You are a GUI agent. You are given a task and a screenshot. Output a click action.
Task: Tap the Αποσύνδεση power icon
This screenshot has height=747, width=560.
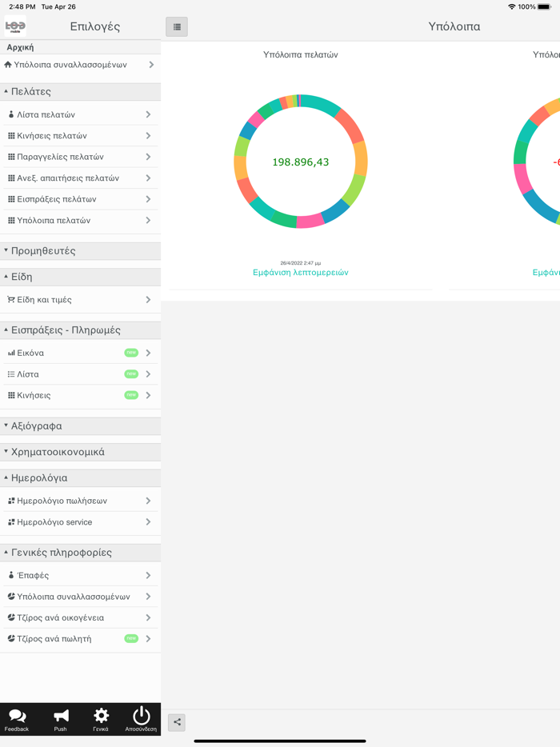tap(141, 719)
